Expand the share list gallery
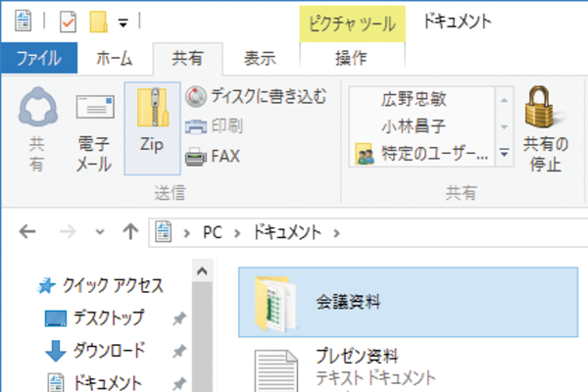 point(505,153)
